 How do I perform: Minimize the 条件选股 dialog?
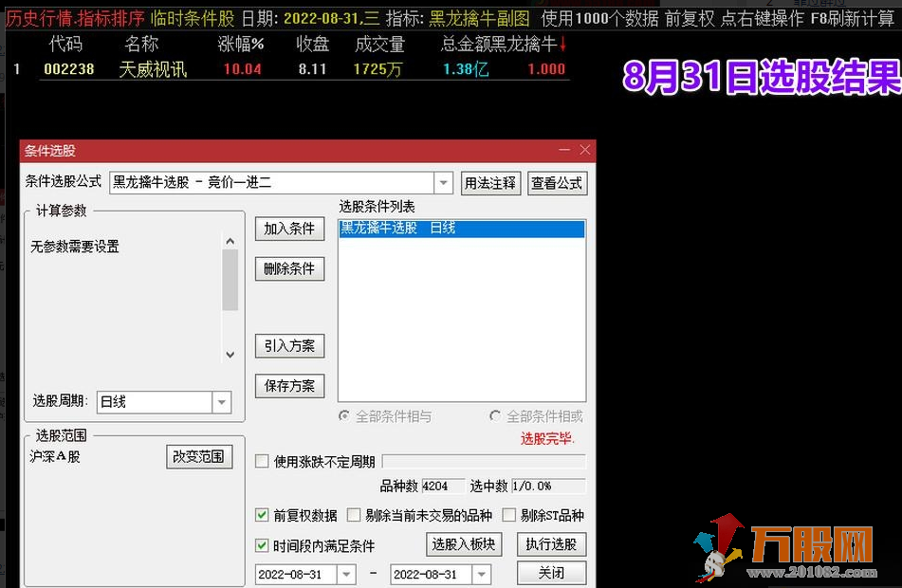click(x=564, y=150)
